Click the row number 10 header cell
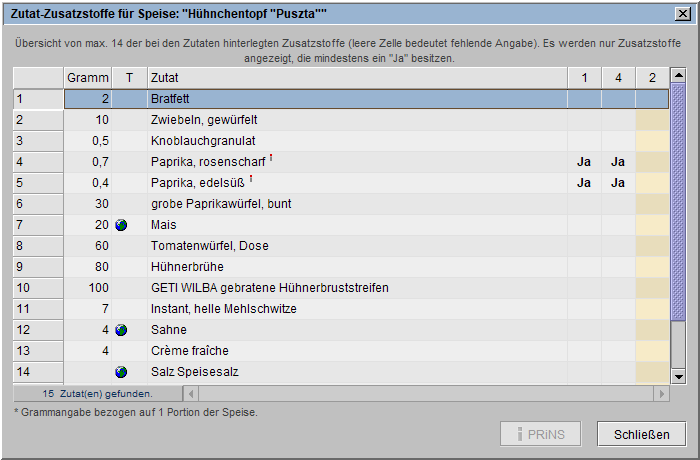This screenshot has width=700, height=460. [38, 288]
